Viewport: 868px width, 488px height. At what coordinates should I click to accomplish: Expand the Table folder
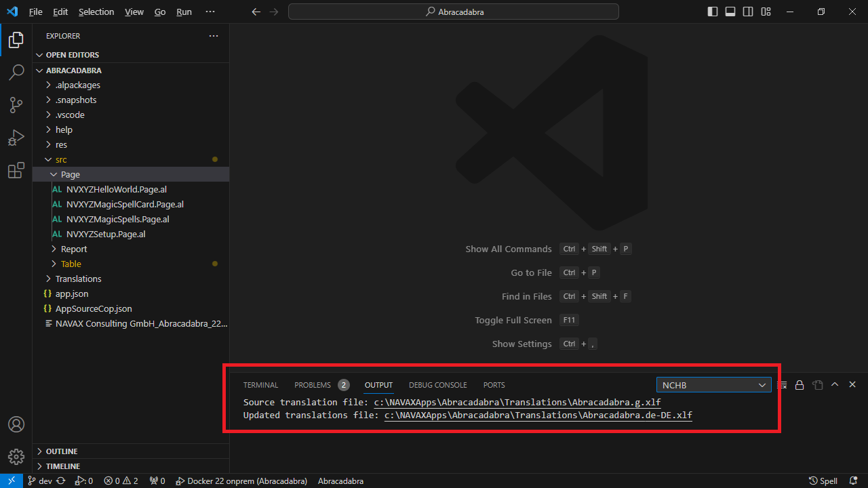tap(131, 264)
